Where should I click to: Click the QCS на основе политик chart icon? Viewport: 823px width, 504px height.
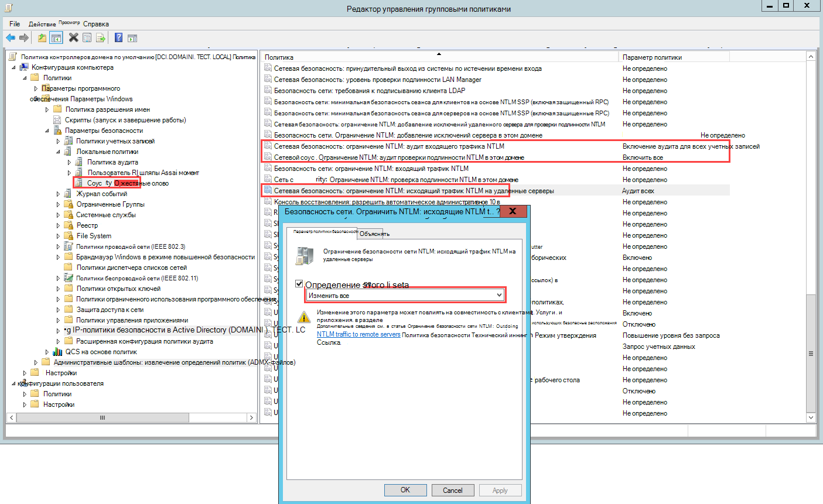[57, 352]
